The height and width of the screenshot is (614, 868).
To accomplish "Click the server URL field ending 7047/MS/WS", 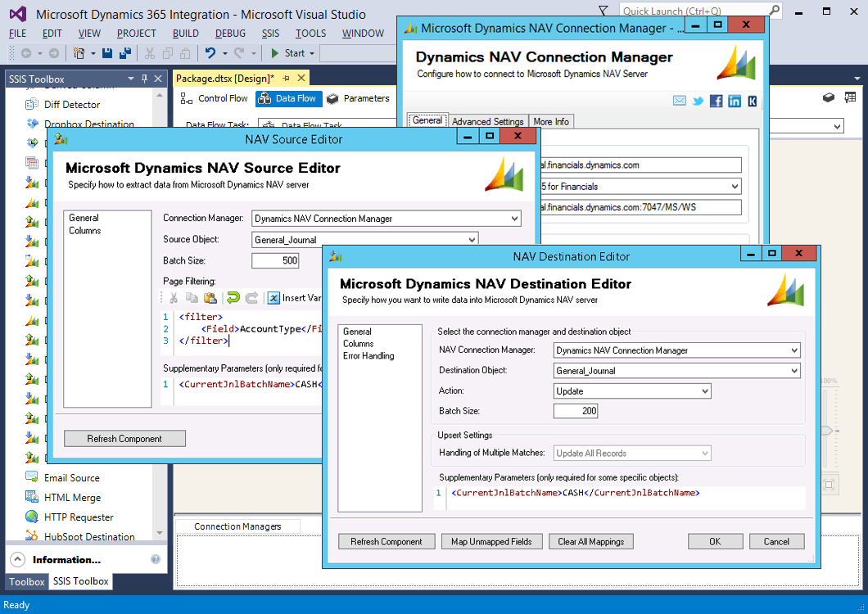I will coord(641,207).
